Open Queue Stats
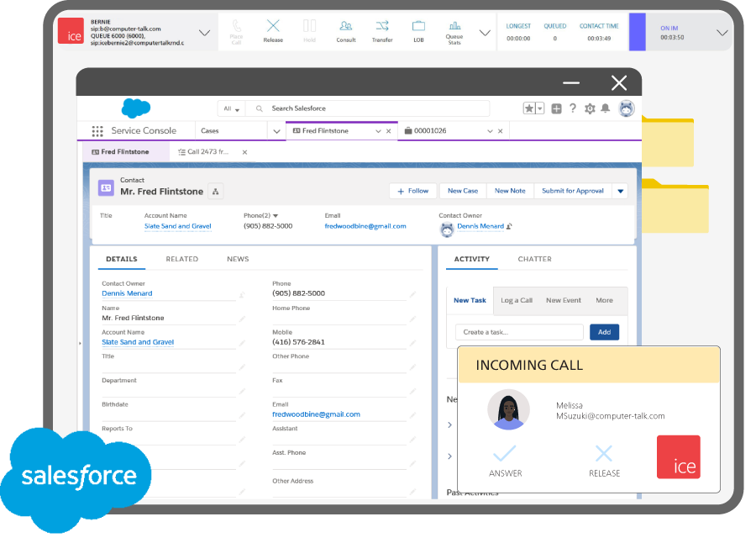This screenshot has width=756, height=543. point(454,31)
